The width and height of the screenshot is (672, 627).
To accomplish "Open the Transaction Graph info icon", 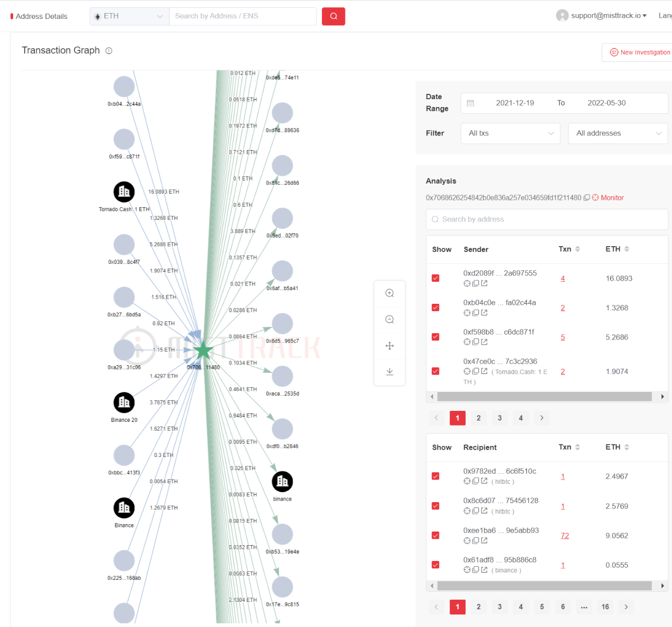I will (x=109, y=51).
